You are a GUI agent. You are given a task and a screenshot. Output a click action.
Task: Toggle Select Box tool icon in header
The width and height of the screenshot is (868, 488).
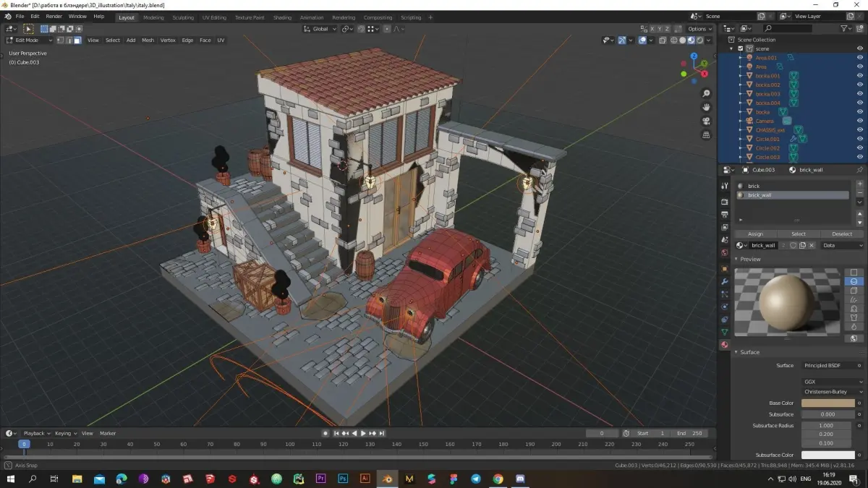28,29
